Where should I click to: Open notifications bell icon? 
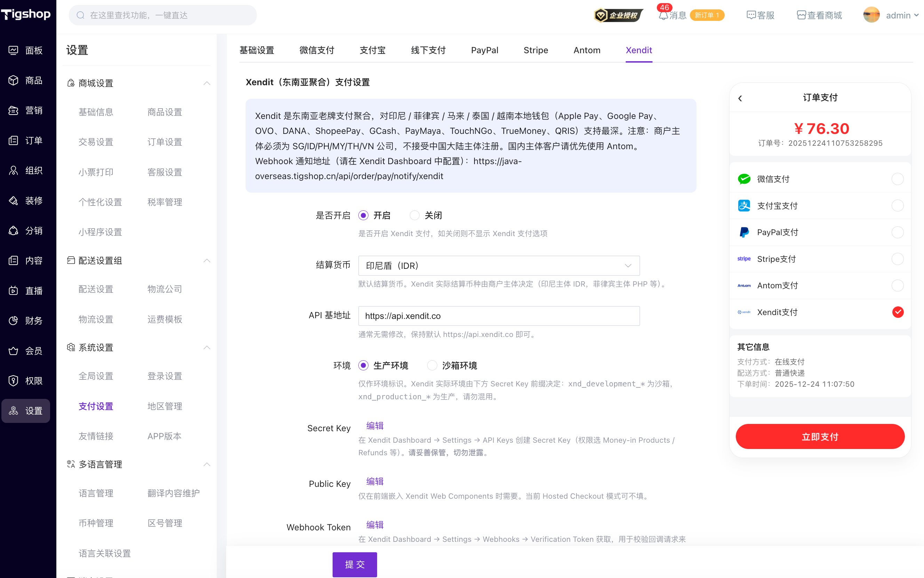[663, 15]
